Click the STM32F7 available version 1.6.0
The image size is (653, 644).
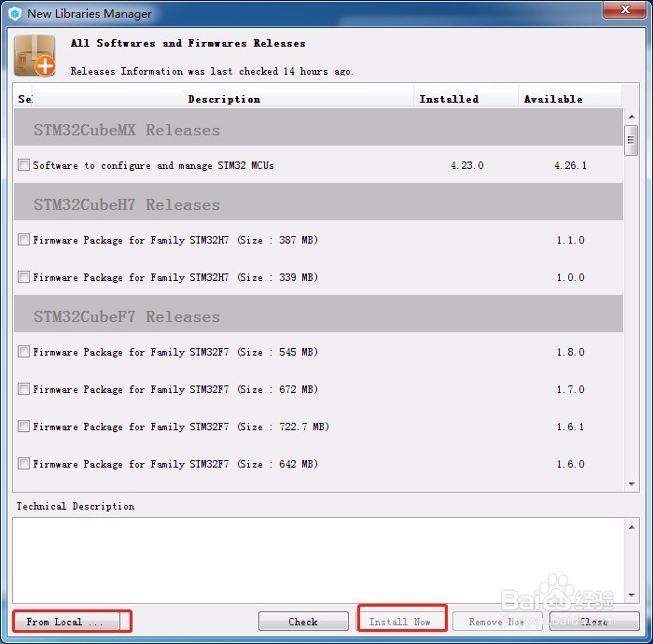570,464
